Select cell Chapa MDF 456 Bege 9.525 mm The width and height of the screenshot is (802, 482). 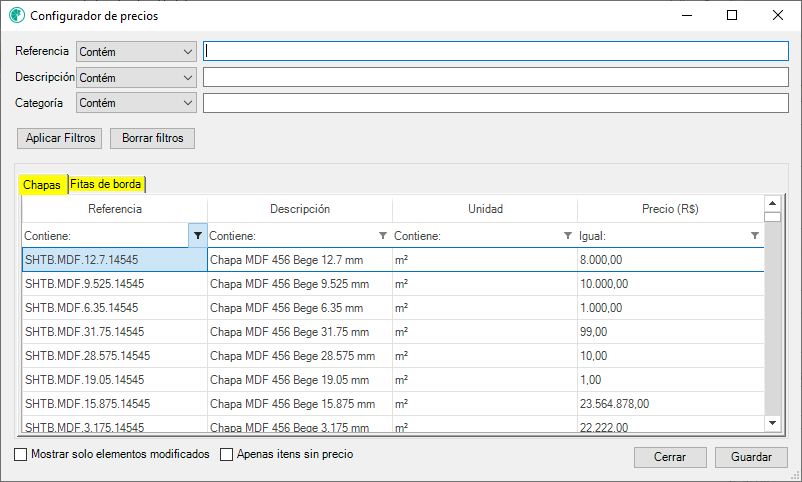pyautogui.click(x=300, y=284)
